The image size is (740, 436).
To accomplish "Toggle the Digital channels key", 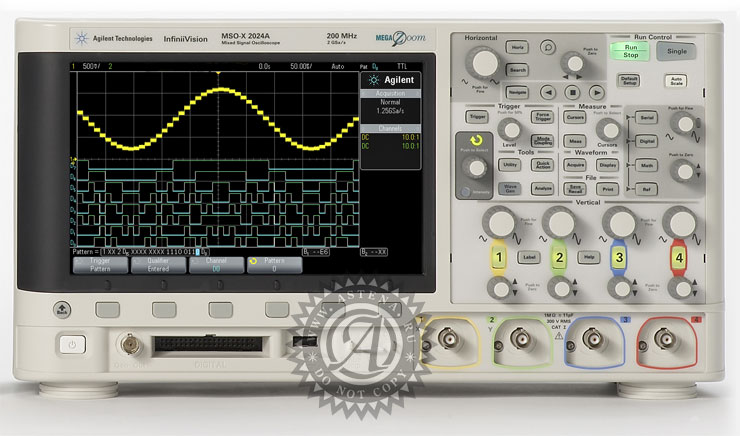I will click(x=647, y=141).
